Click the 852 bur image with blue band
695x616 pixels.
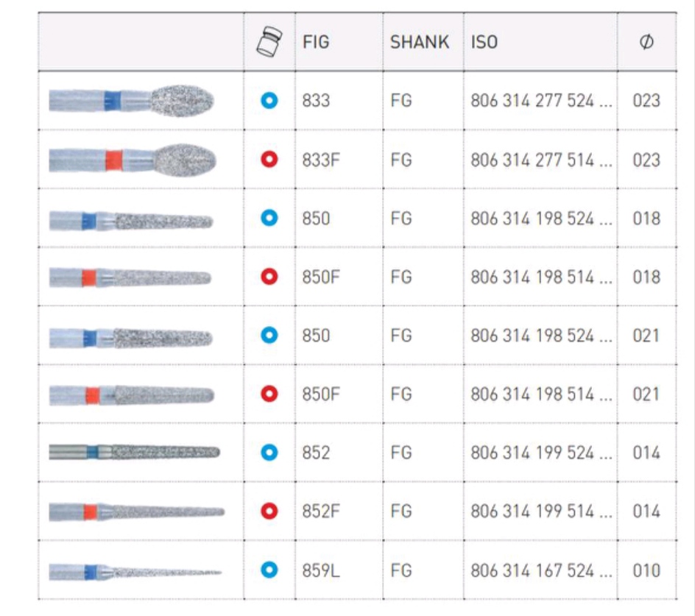click(x=134, y=452)
